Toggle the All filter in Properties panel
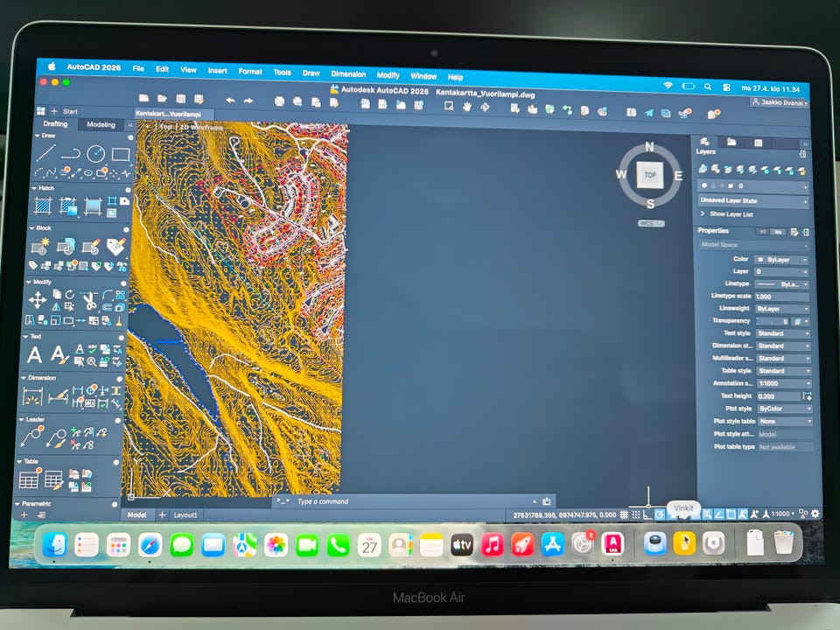 coord(762,232)
